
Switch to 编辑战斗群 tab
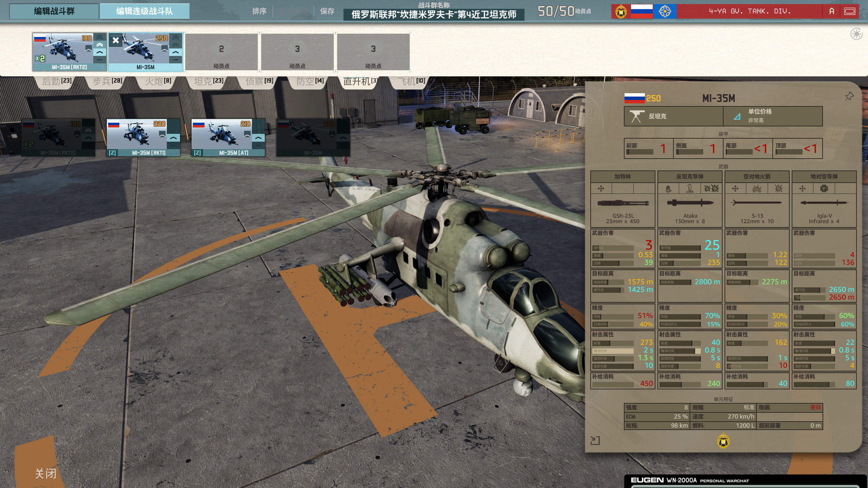coord(54,12)
